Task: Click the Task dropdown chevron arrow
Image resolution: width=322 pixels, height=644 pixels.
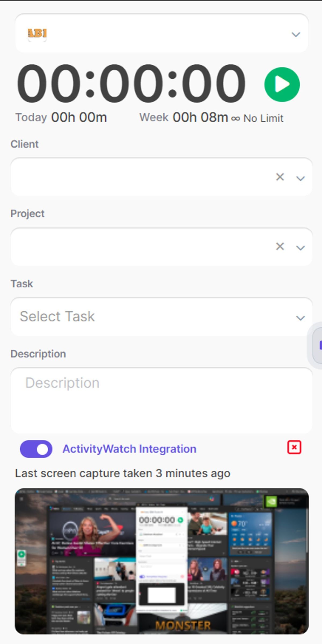Action: 300,318
